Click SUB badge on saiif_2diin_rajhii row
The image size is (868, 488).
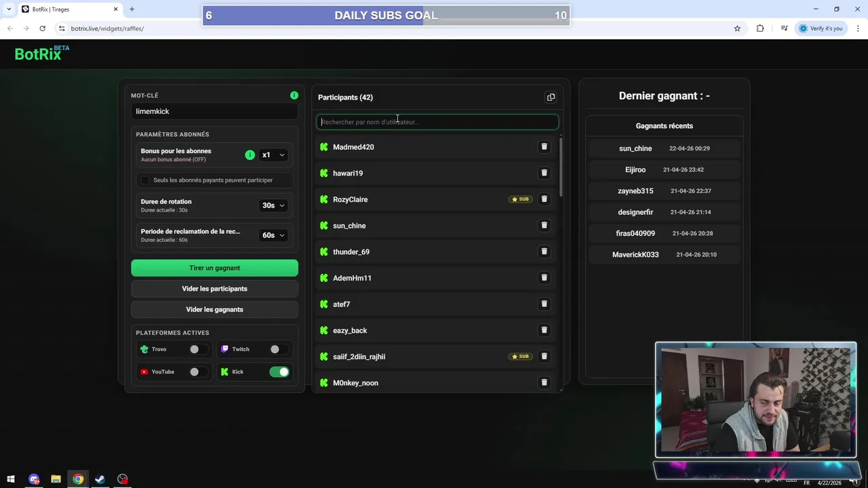[521, 357]
